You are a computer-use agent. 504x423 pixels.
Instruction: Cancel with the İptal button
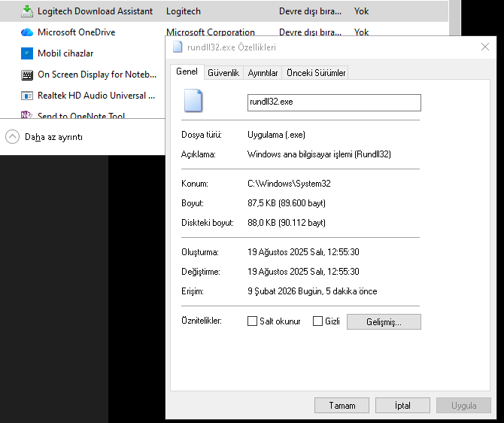point(402,405)
